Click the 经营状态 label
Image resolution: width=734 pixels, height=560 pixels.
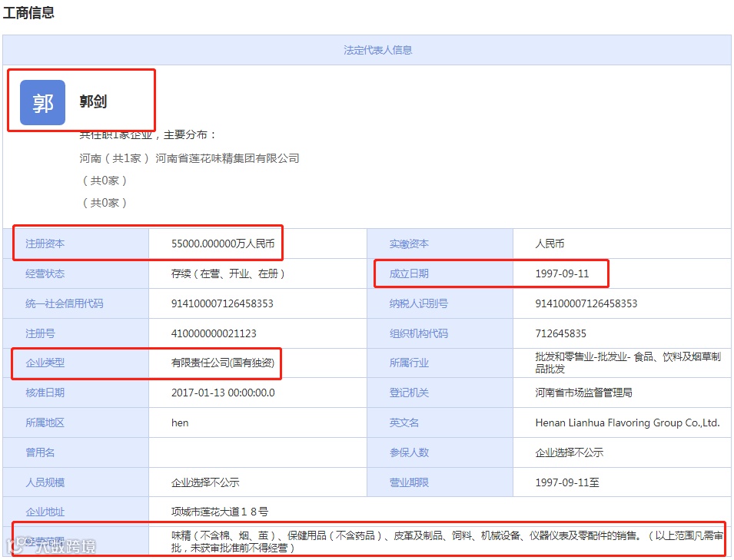(x=45, y=273)
